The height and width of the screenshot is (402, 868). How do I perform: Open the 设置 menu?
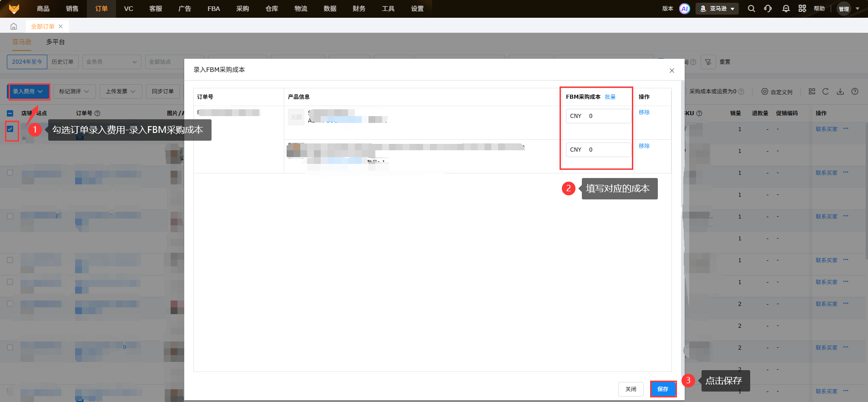(418, 9)
